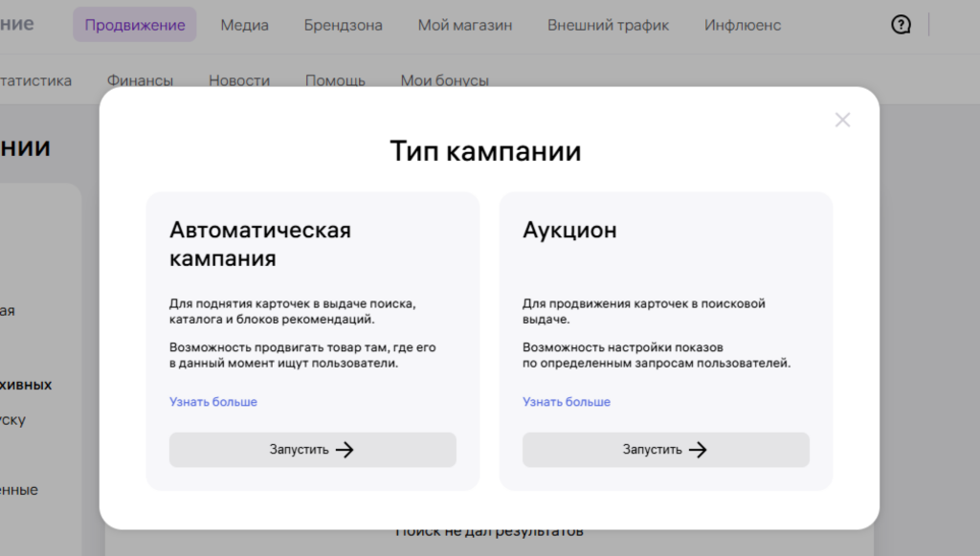
Task: Click the arrow icon inside Автоматическая кампания Запустить button
Action: pos(347,450)
